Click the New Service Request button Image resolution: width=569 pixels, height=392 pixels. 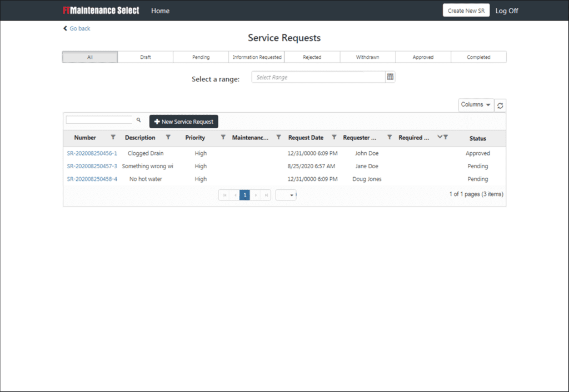[183, 122]
